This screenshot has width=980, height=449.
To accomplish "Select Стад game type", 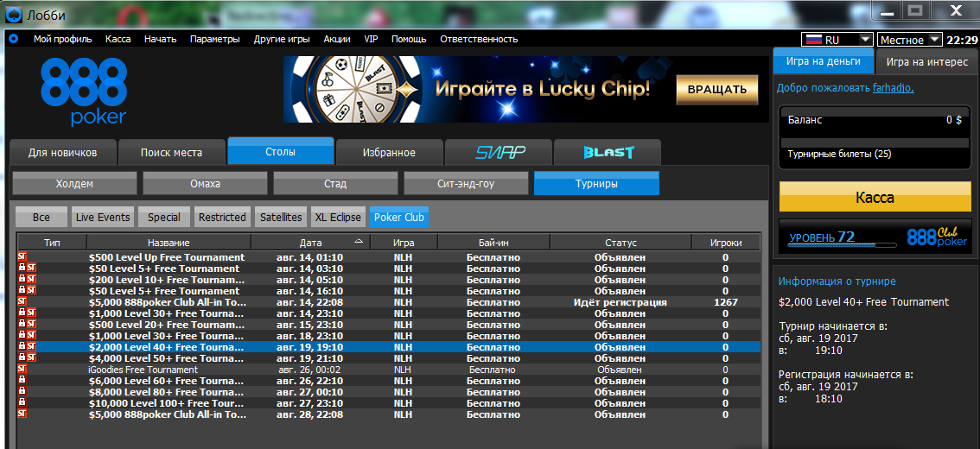I will (x=335, y=184).
